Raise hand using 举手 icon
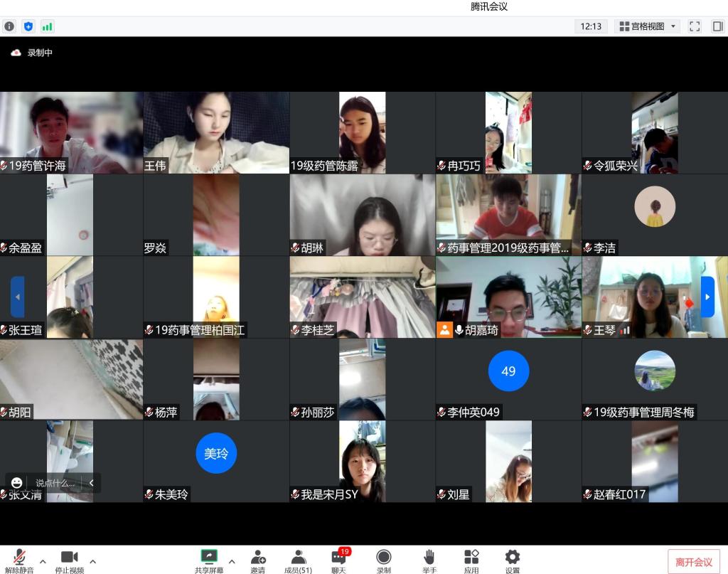 pos(429,560)
